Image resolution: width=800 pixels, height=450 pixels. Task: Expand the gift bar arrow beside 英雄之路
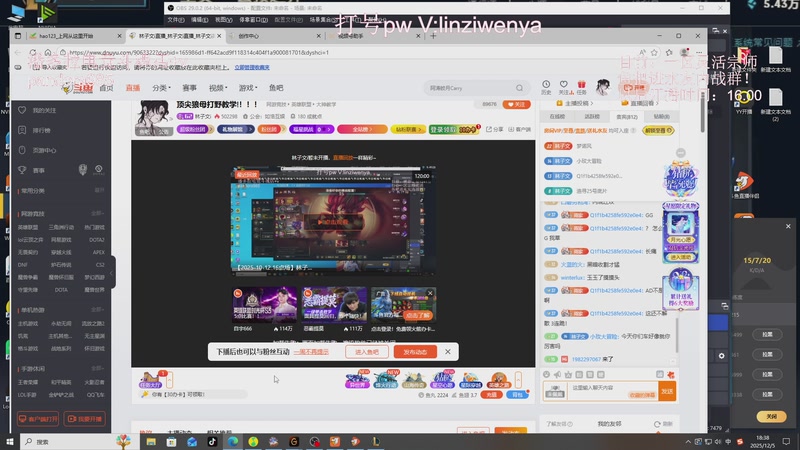point(518,380)
